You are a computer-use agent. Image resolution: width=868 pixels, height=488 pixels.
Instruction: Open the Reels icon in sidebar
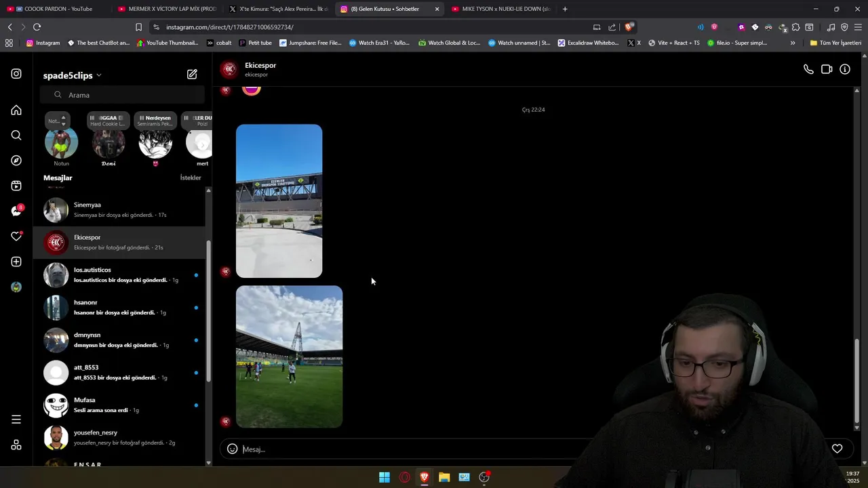pos(16,186)
